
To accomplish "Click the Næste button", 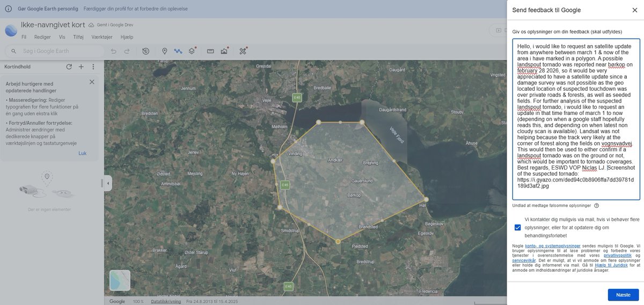I will coord(623,295).
